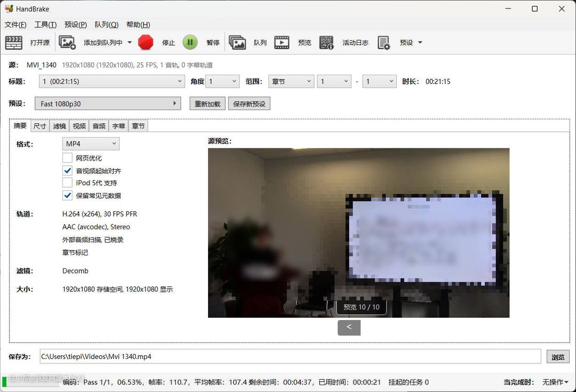Open the Preview filmstrip icon
576x392 pixels.
click(282, 43)
